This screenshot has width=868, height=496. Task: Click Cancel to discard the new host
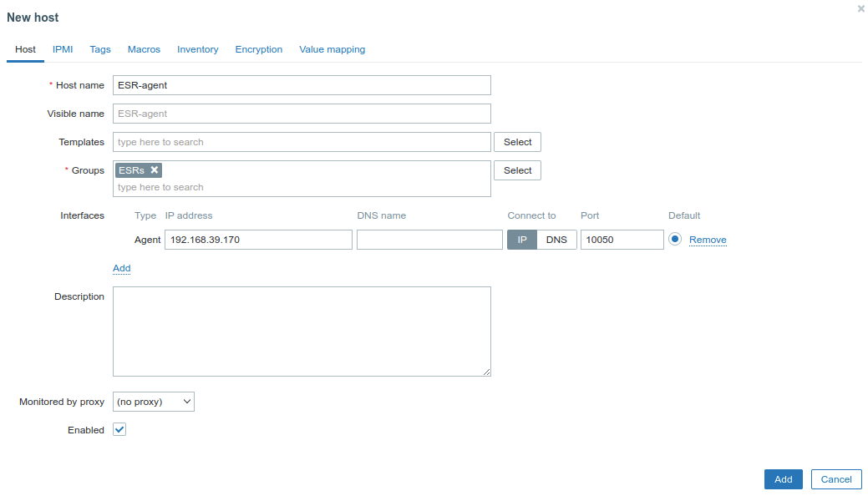pos(835,478)
